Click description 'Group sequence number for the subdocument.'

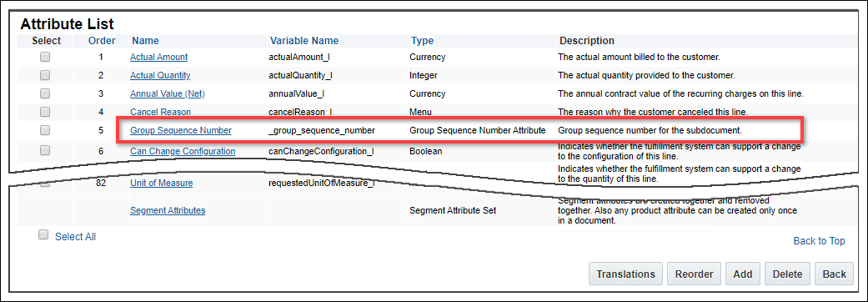point(650,131)
